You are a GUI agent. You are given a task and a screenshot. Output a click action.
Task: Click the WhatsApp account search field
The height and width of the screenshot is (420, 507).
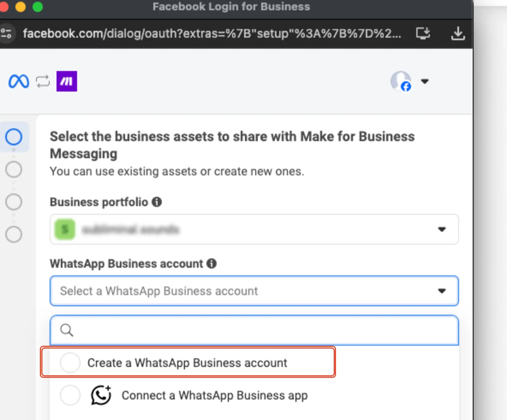(x=254, y=330)
